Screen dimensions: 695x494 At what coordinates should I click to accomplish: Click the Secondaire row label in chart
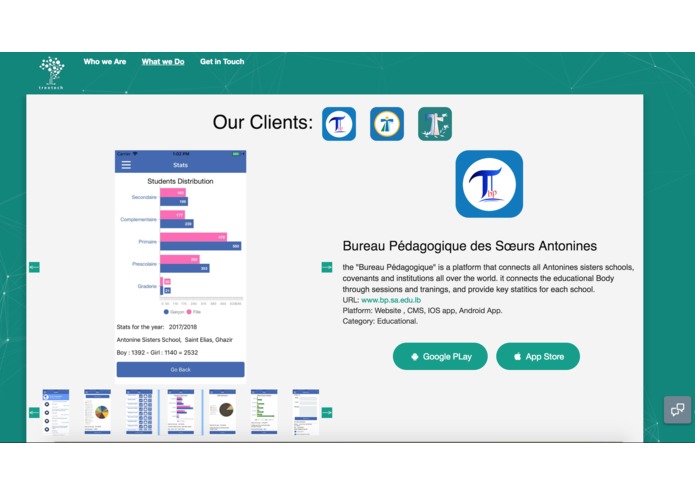click(144, 197)
